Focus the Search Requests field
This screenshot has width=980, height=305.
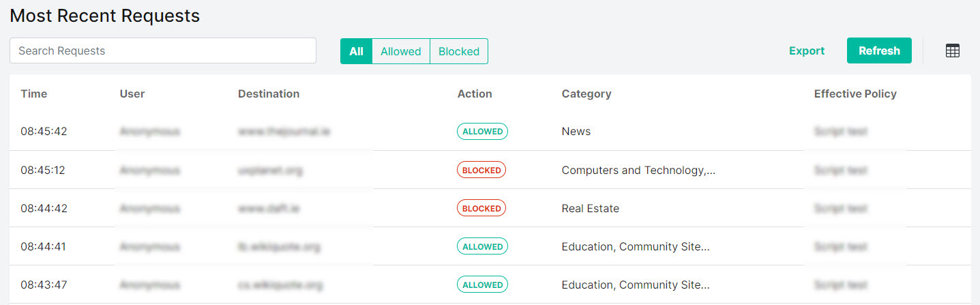163,50
